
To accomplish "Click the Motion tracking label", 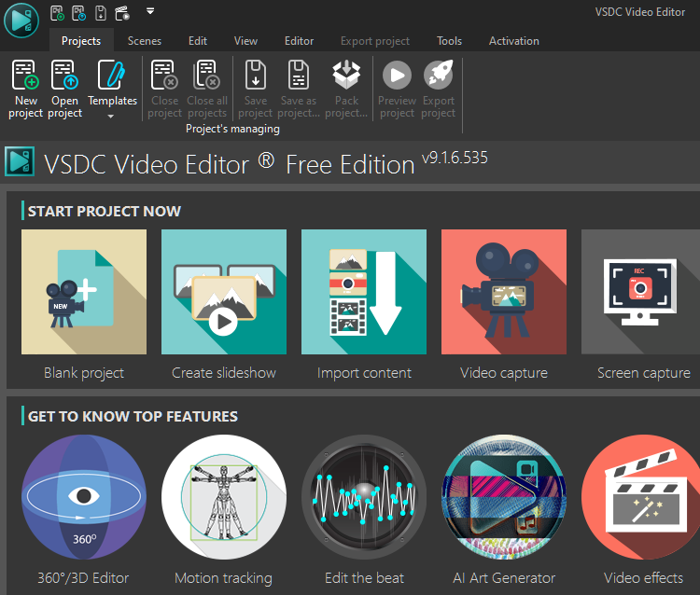I will tap(224, 578).
